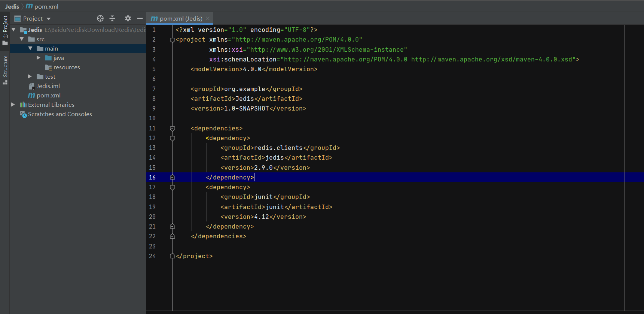The height and width of the screenshot is (314, 644).
Task: Click the Maven icon in breadcrumb
Action: 29,6
